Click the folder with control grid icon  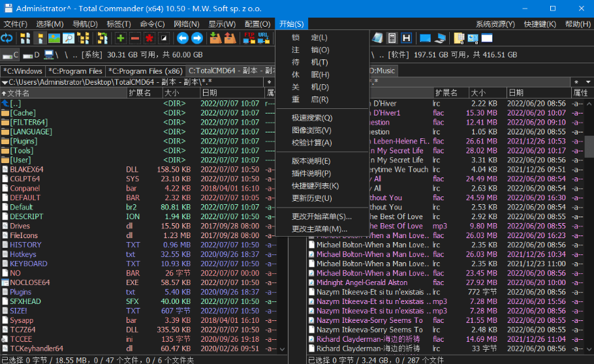pyautogui.click(x=458, y=38)
